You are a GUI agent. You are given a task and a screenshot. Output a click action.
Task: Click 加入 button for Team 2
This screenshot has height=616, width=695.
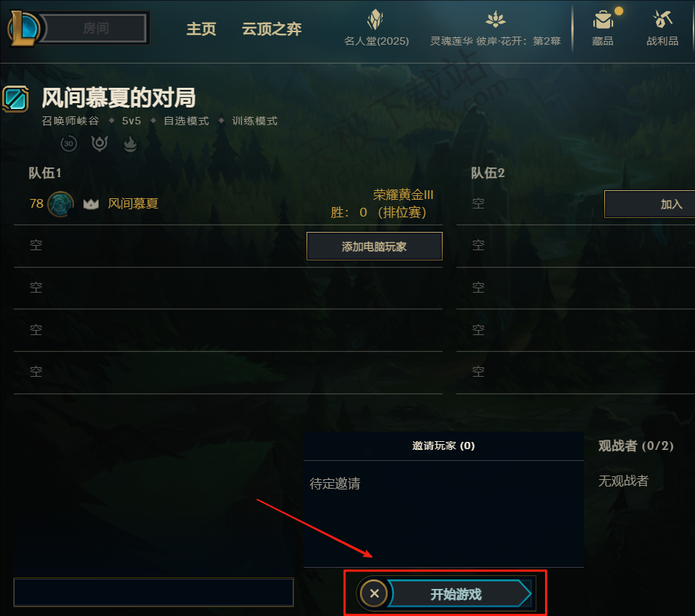click(650, 204)
